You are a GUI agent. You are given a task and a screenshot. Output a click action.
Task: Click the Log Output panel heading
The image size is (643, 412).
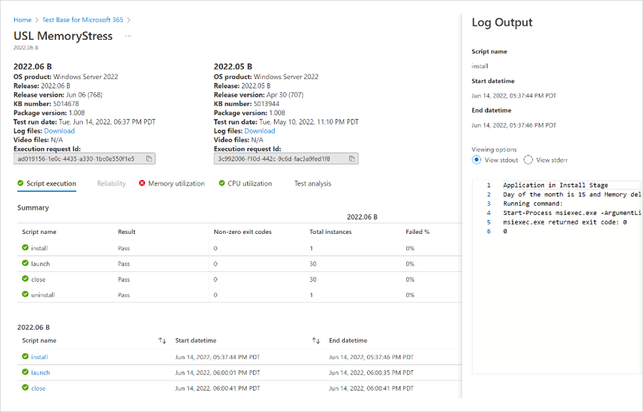click(x=502, y=23)
